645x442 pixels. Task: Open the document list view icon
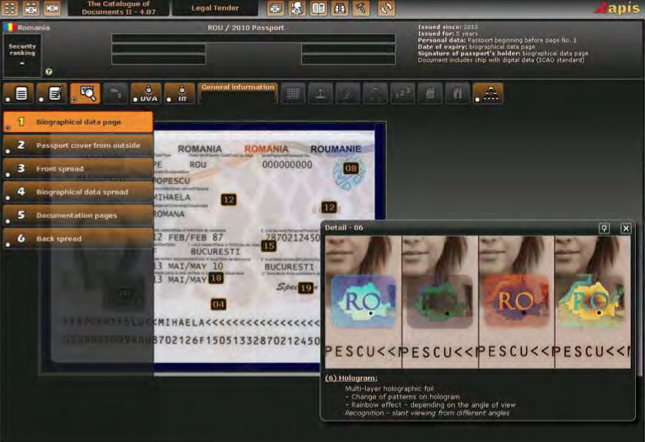point(19,93)
